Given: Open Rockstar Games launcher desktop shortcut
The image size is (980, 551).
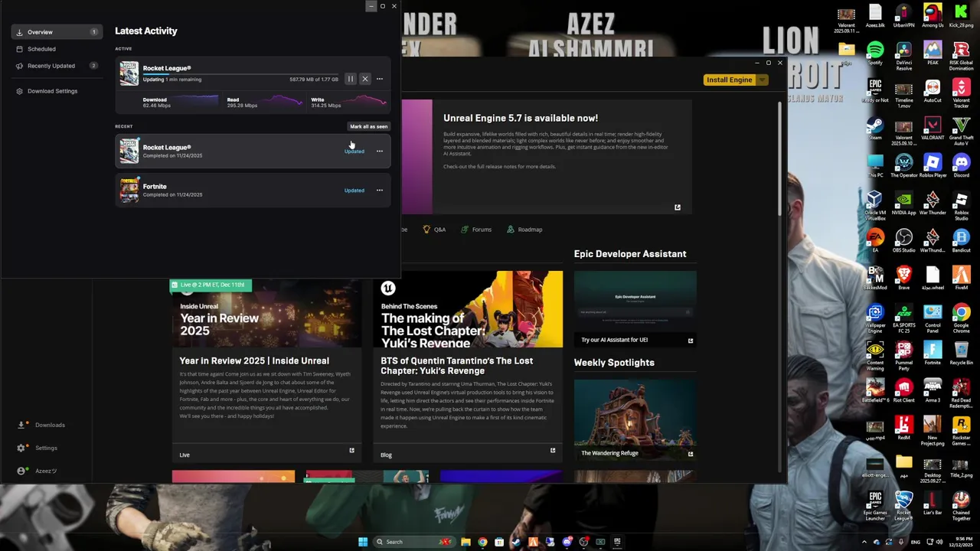Looking at the screenshot, I should [x=961, y=431].
